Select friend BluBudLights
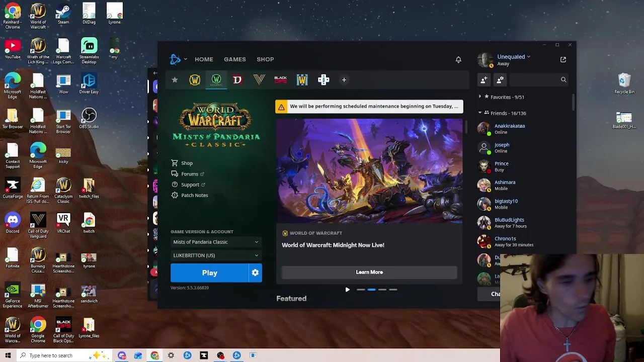Image resolution: width=644 pixels, height=362 pixels. coord(523,223)
